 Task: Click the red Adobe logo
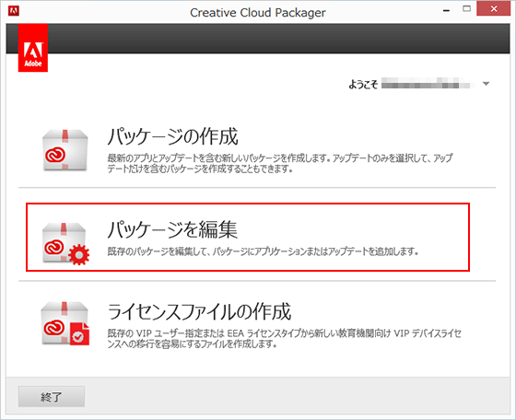33,48
